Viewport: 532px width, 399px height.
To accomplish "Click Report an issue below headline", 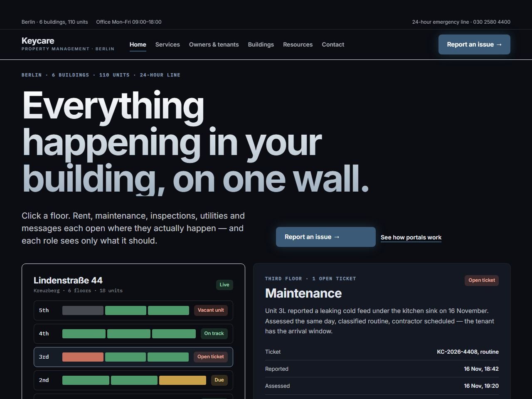I will point(326,237).
